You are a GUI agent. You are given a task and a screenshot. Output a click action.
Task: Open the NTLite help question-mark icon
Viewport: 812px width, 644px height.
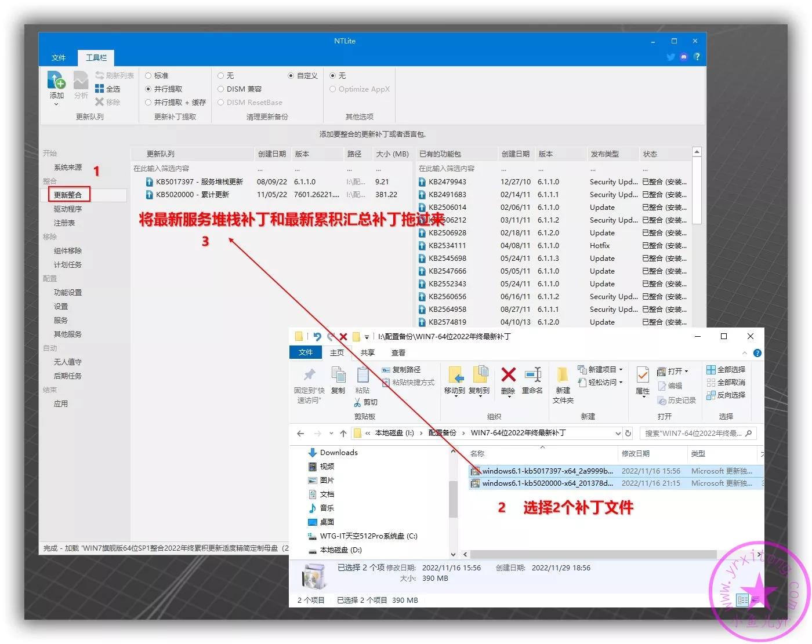pos(697,57)
